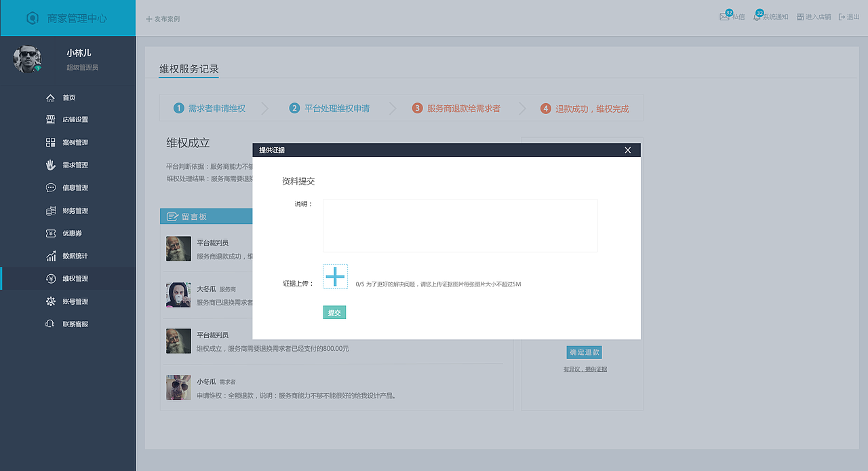Open the 联系客服 headset icon
This screenshot has height=471, width=868.
[50, 324]
